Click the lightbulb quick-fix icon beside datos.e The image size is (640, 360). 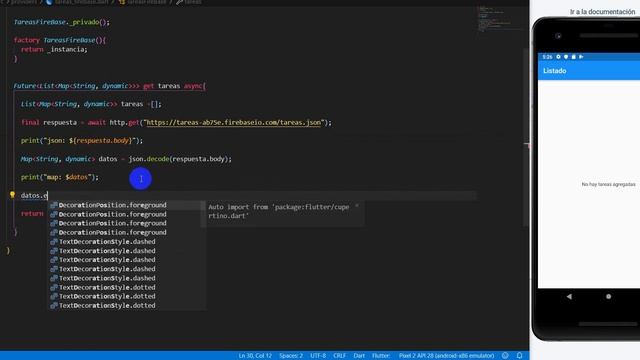12,195
